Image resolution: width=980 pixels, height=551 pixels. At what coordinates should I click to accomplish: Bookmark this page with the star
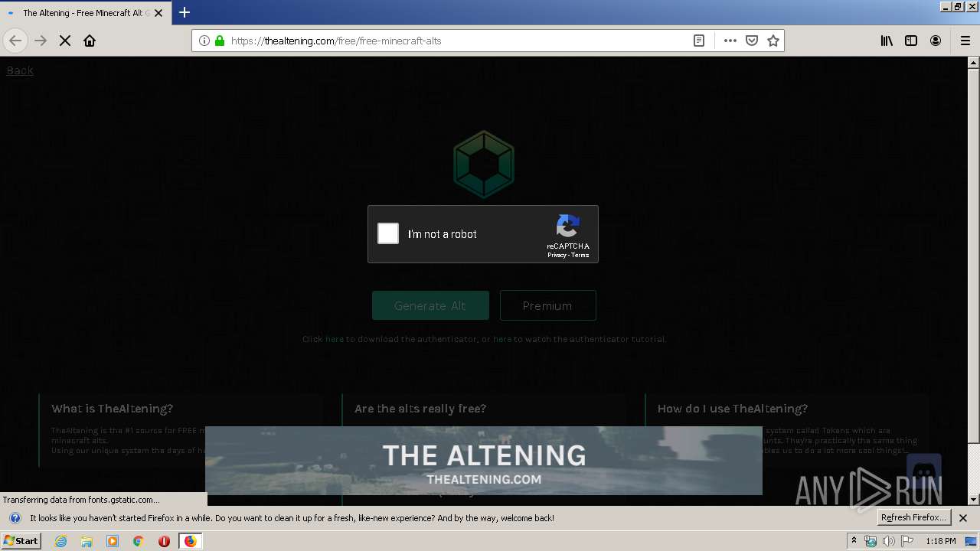pos(773,41)
